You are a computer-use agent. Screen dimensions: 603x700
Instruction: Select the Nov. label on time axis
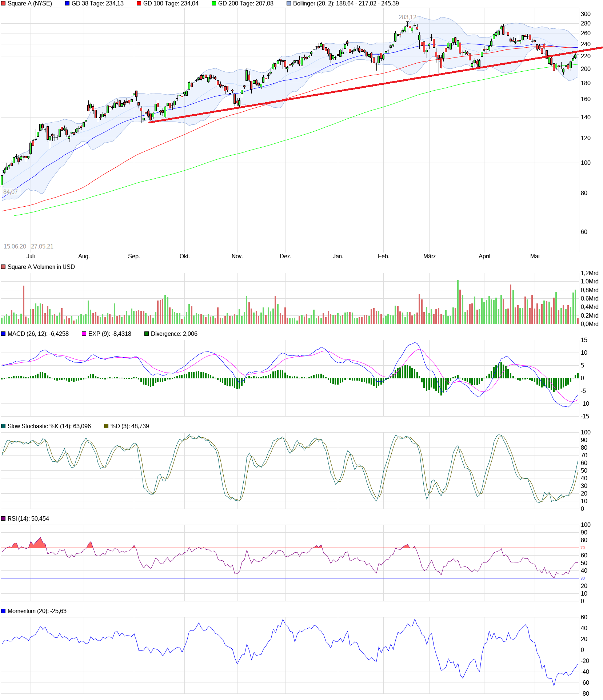click(x=237, y=256)
